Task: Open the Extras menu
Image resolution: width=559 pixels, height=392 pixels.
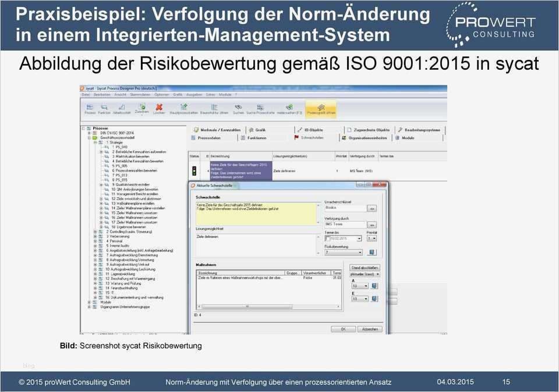Action: tap(211, 95)
